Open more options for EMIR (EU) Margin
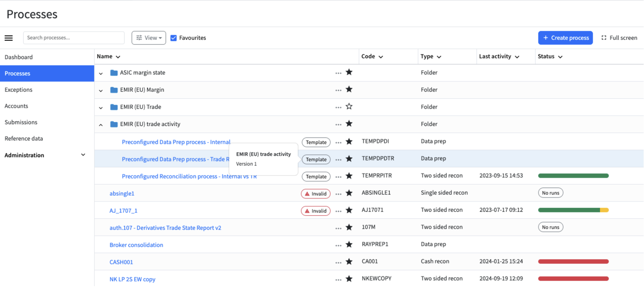This screenshot has height=290, width=644. click(338, 90)
